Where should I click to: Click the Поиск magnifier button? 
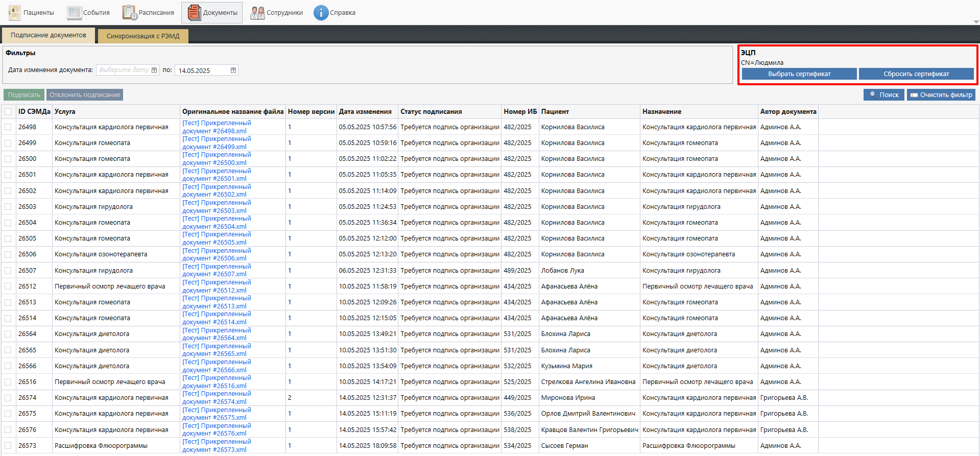[x=883, y=95]
